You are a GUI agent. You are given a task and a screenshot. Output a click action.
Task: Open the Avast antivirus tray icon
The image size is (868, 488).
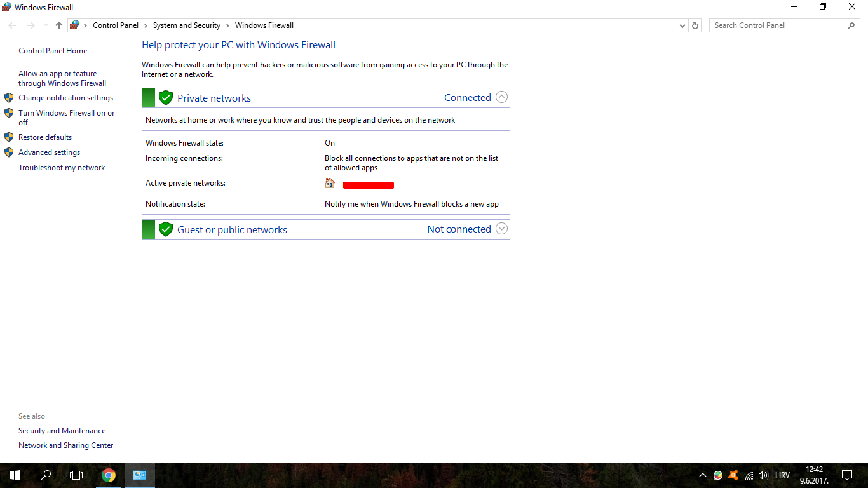[x=733, y=475]
